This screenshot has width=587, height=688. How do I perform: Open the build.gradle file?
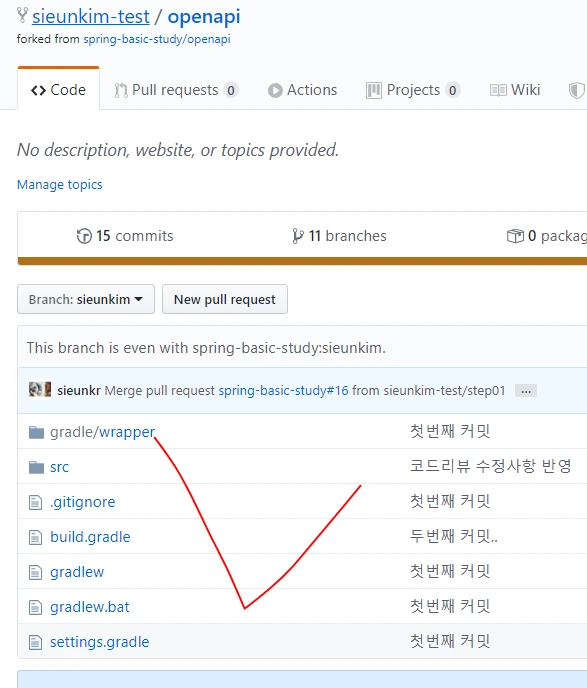pos(90,537)
